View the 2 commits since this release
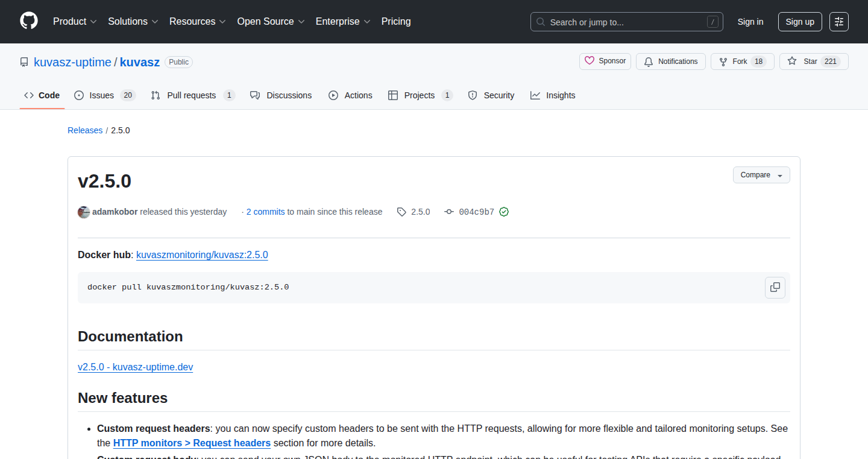Viewport: 868px width, 459px height. pyautogui.click(x=265, y=212)
